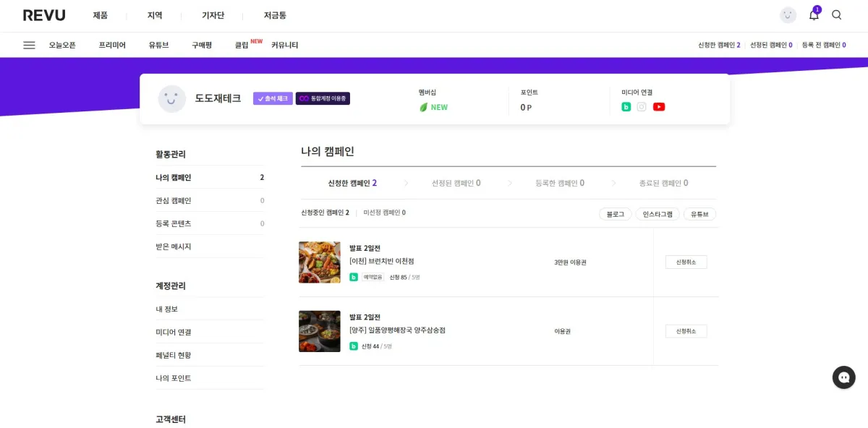Cancel the 양주삼송점 campaign with 신청취소
The width and height of the screenshot is (868, 428).
pos(686,330)
